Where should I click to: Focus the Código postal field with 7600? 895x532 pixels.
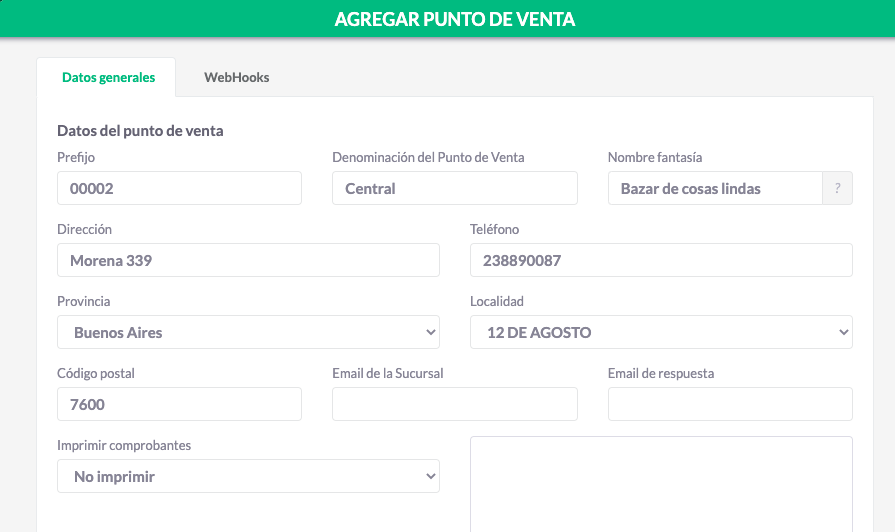pos(179,404)
